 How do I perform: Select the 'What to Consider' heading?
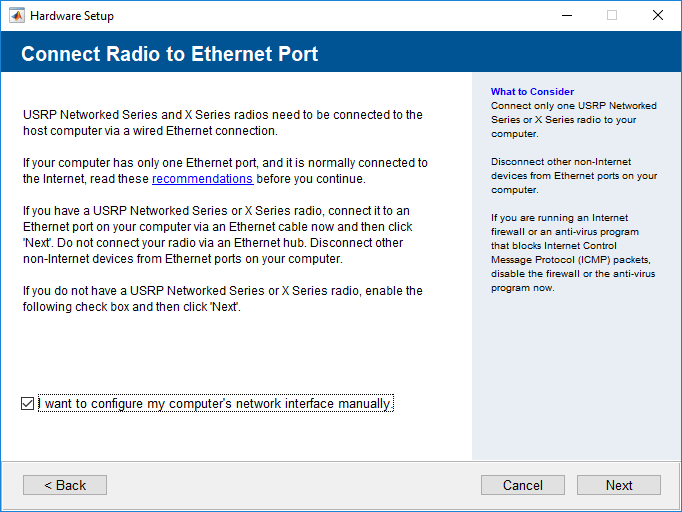(532, 92)
